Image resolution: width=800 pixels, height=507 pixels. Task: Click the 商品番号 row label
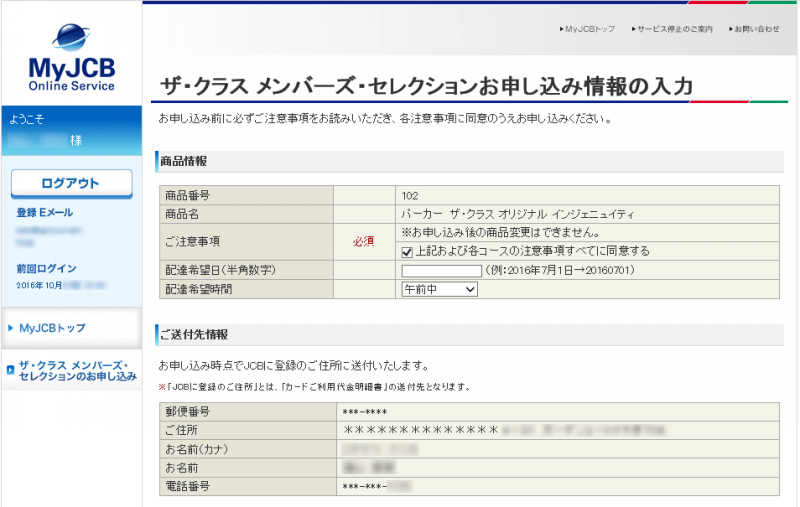click(187, 195)
